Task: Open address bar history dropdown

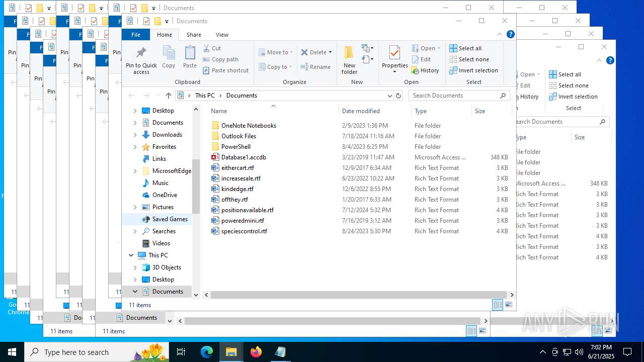Action: click(389, 96)
